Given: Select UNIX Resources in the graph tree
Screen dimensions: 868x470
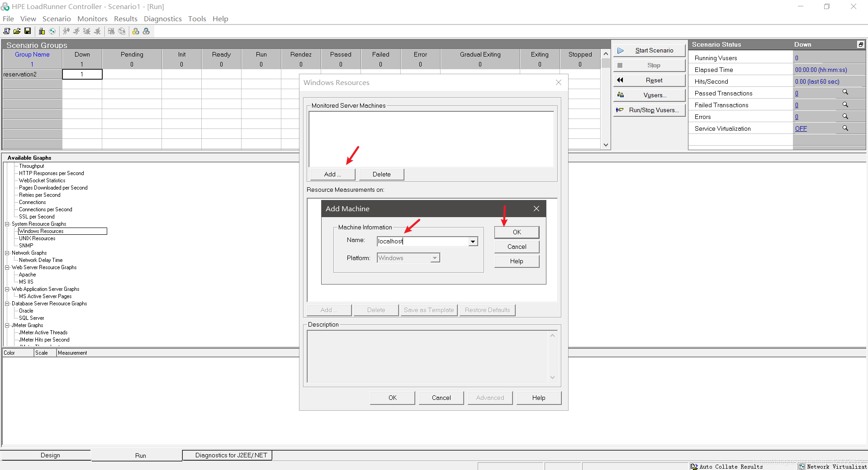Looking at the screenshot, I should click(37, 238).
